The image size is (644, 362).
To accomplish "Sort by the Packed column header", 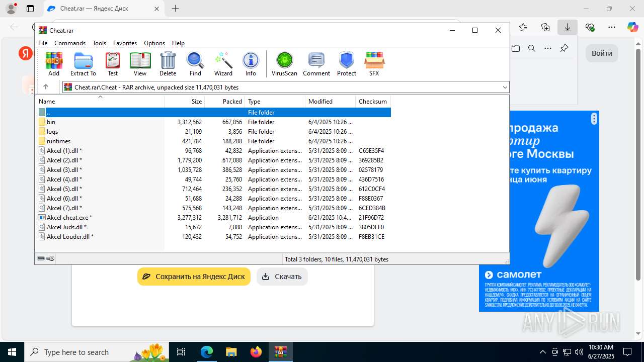I will tap(225, 102).
